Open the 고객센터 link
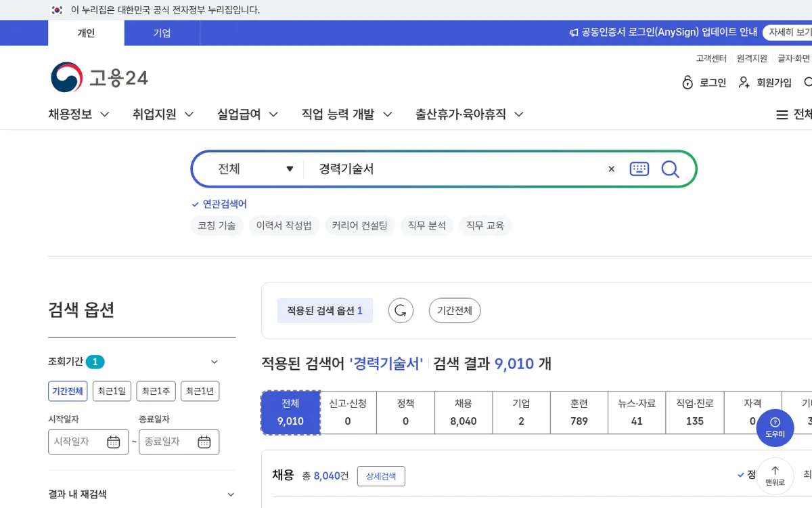The image size is (812, 508). [711, 58]
